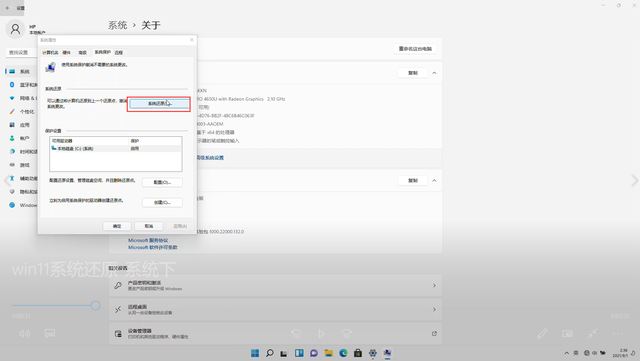Open the Microsoft 软件许可条款 link
640x361 pixels.
coord(153,247)
